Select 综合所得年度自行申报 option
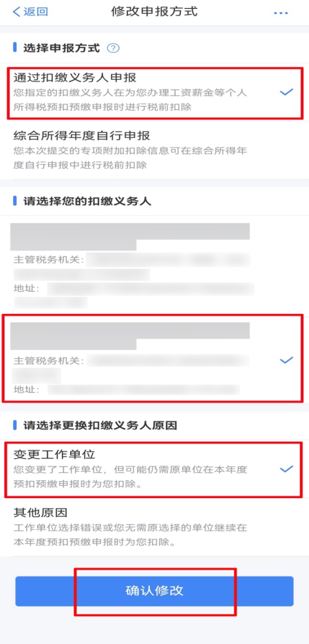This screenshot has height=644, width=309. [154, 150]
